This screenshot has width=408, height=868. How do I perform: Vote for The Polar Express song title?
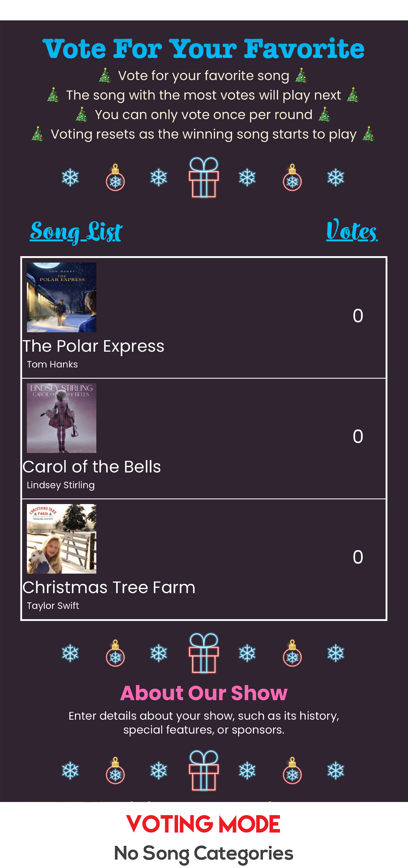pos(94,346)
